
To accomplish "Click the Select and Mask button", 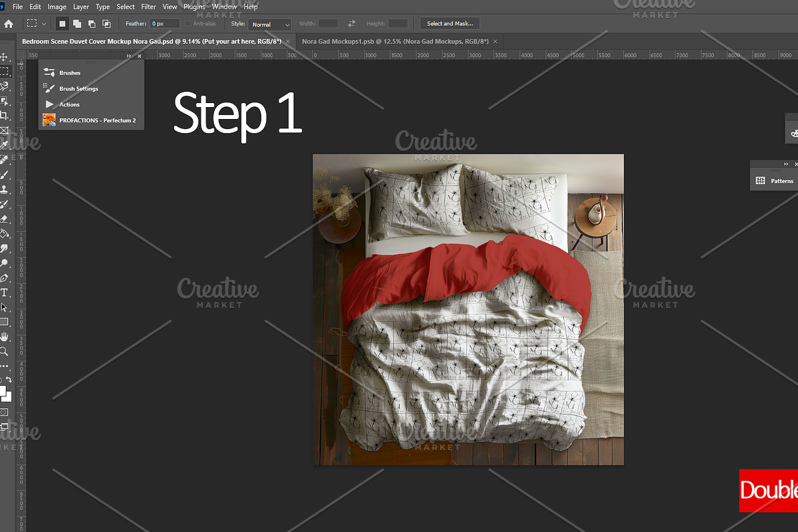I will click(x=450, y=24).
